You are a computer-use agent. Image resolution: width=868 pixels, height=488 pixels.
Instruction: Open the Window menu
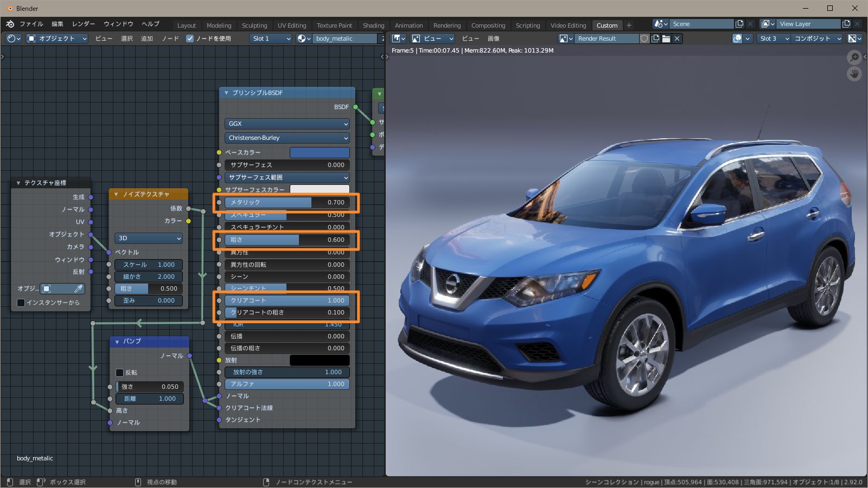[118, 24]
